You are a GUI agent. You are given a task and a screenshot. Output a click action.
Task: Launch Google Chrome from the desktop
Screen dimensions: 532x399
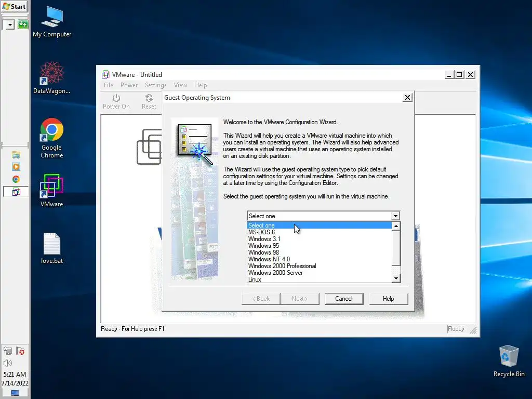click(x=52, y=138)
